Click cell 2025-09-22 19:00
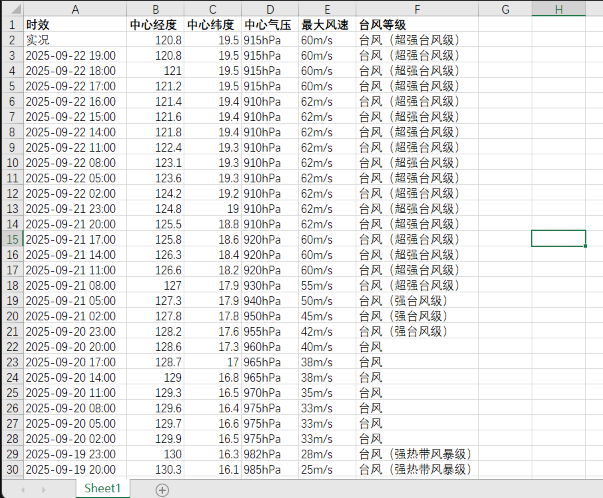 coord(75,55)
